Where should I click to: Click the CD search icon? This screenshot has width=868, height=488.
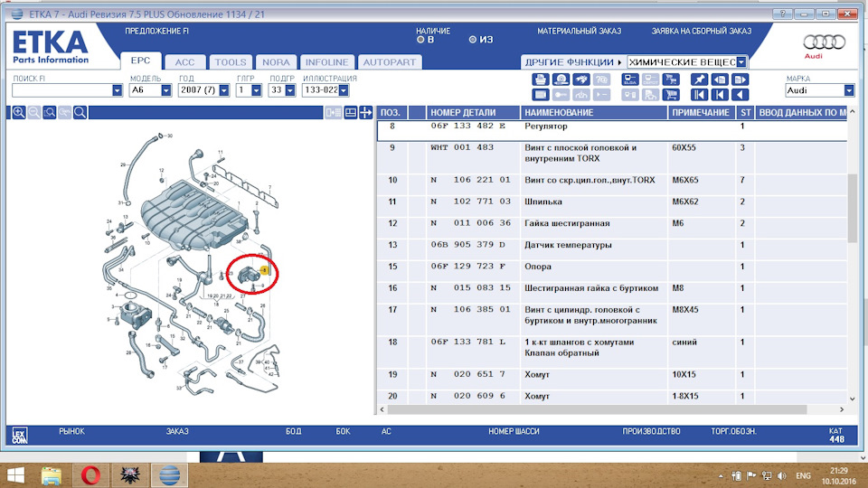click(x=561, y=80)
